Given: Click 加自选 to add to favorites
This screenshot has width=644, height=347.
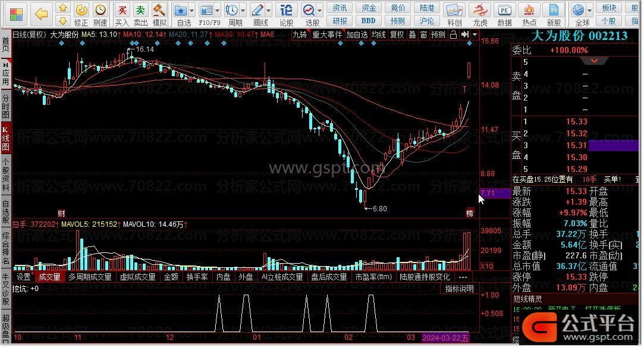Looking at the screenshot, I should pos(357,35).
